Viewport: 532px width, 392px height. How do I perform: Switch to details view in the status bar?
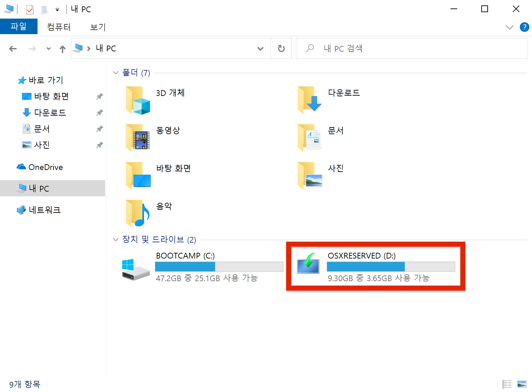(x=507, y=384)
